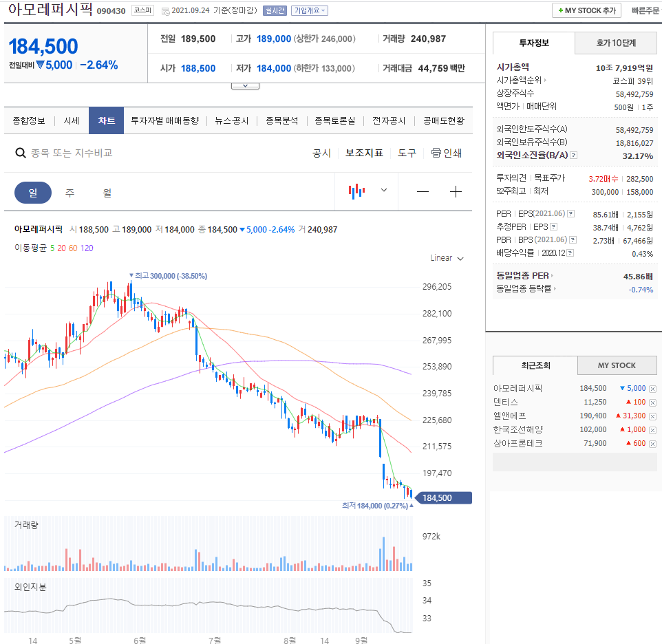Select monthly 월 chart period
662x644 pixels.
point(107,193)
